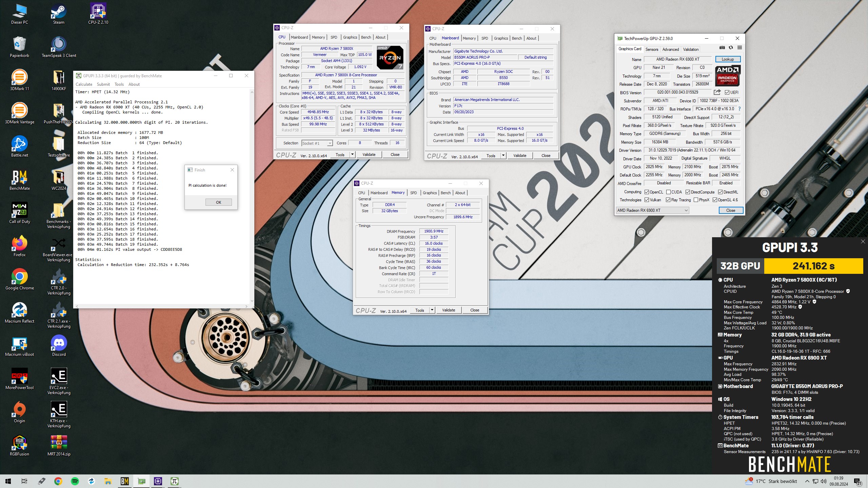Expand the Tools dropdown arrow in the CPU tab window
Image resolution: width=868 pixels, height=488 pixels.
(352, 155)
